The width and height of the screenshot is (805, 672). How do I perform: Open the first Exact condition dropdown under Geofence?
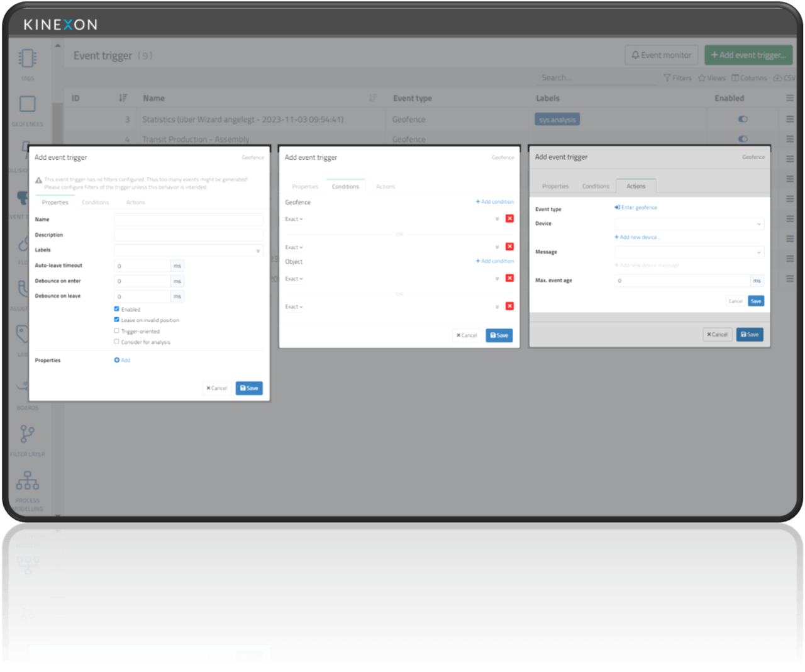tap(293, 218)
